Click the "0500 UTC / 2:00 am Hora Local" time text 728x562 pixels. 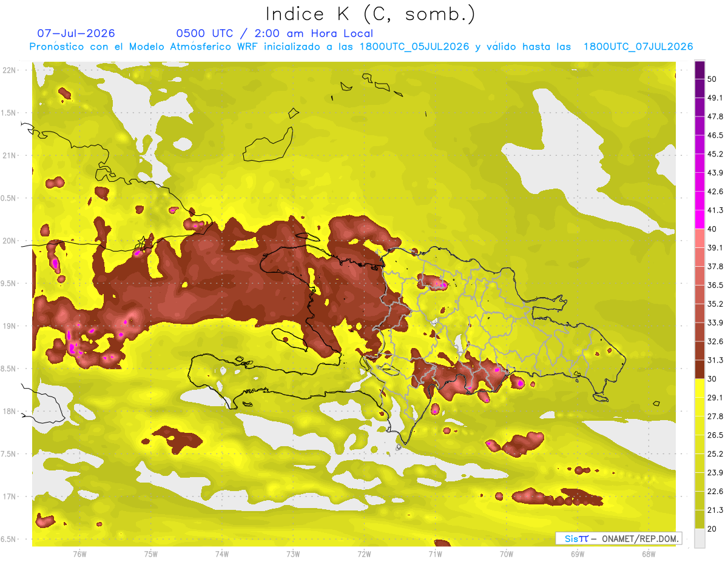pyautogui.click(x=275, y=33)
